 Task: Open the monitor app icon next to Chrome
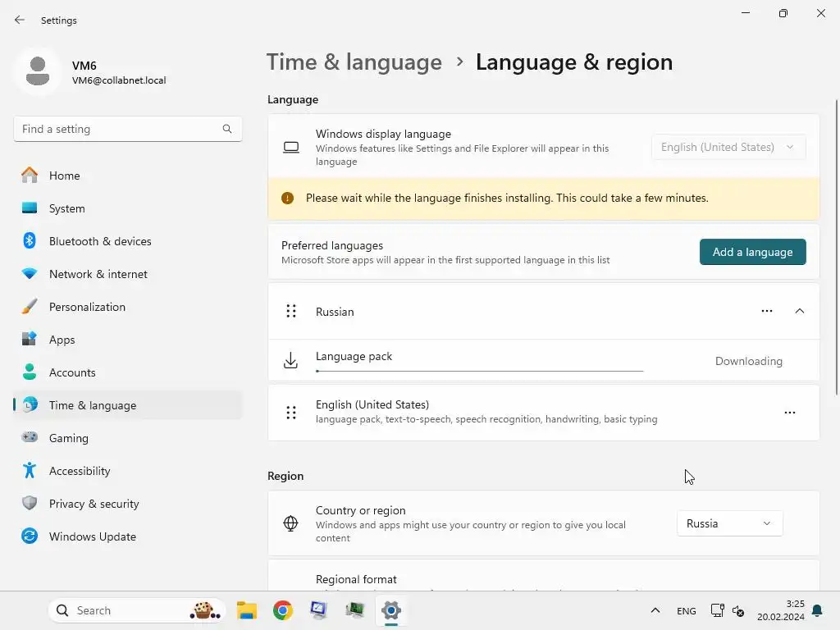(x=319, y=610)
